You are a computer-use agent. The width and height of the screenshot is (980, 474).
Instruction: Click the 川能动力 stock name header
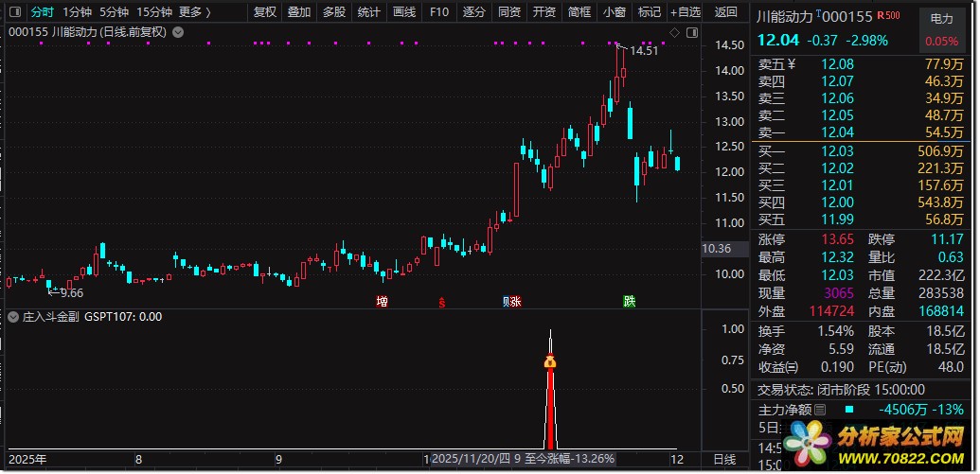786,16
